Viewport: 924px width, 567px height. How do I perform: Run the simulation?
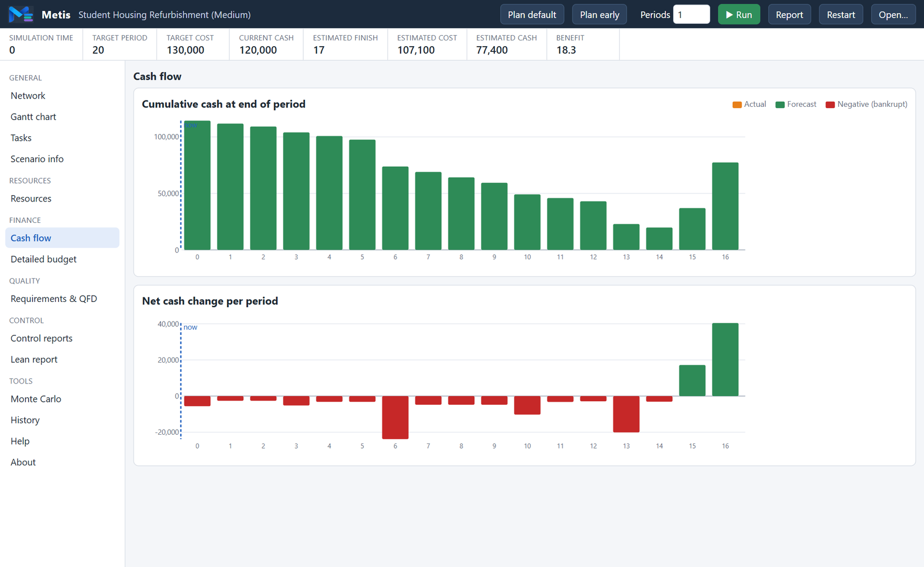[x=739, y=14]
